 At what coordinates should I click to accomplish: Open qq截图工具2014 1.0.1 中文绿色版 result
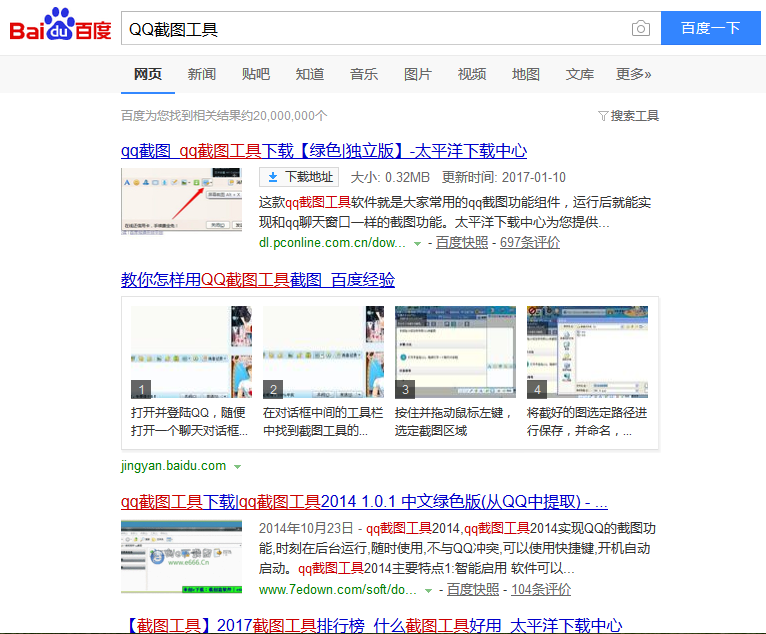[x=364, y=502]
